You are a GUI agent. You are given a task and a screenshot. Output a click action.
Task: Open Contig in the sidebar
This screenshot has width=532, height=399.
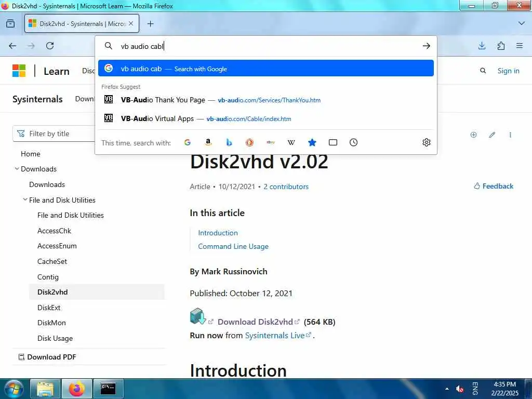tap(48, 277)
